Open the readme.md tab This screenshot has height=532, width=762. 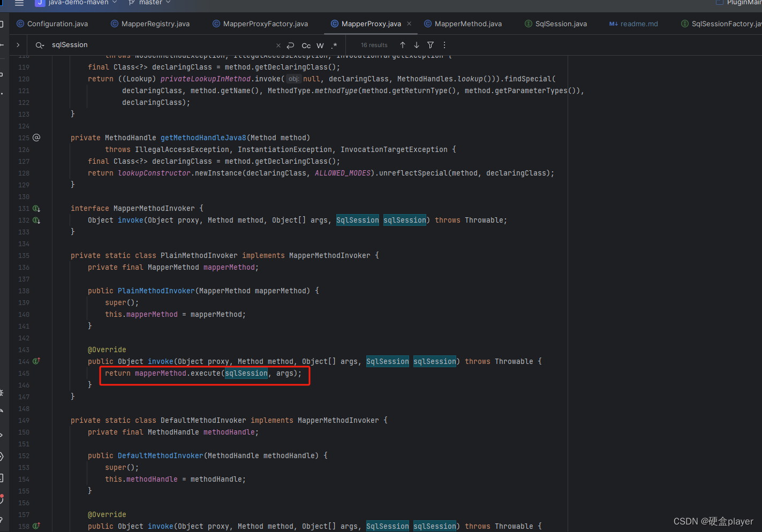(x=633, y=24)
